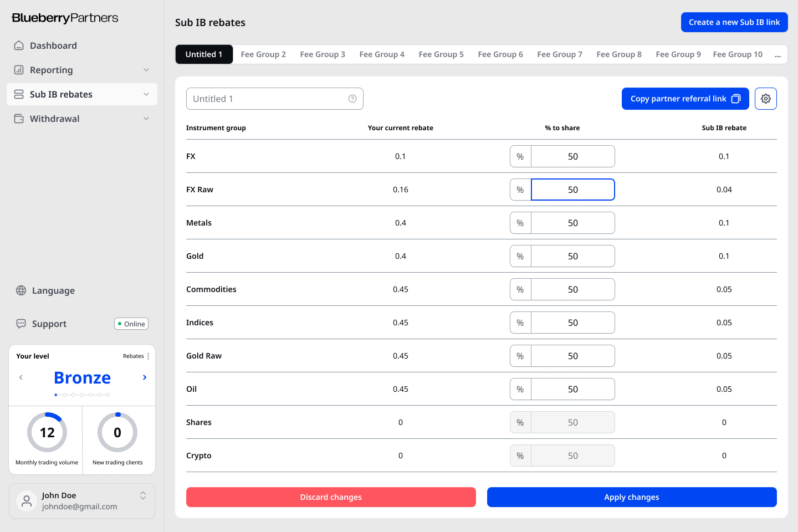798x532 pixels.
Task: Click the Discard changes button
Action: (x=331, y=497)
